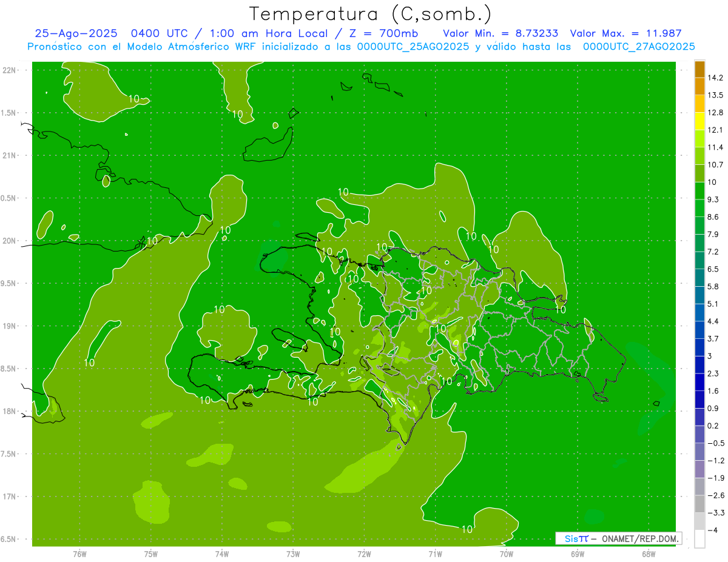
Task: Click the '11.4' colorbar label
Action: [x=716, y=147]
